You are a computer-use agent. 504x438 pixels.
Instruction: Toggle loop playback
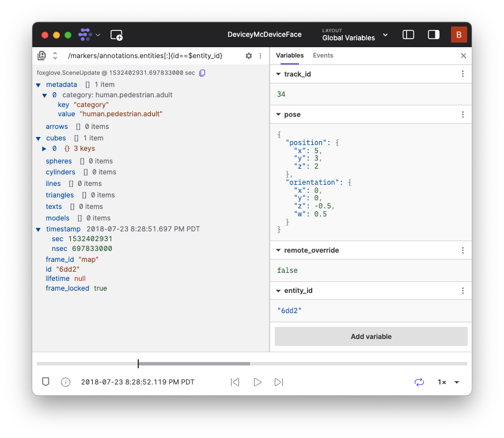tap(419, 382)
